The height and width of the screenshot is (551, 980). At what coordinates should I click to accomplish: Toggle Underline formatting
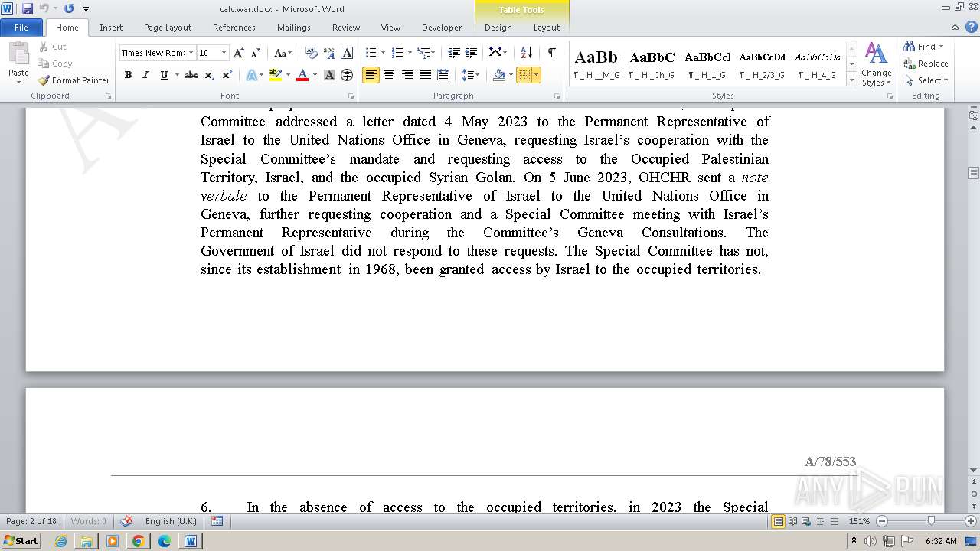click(x=163, y=75)
